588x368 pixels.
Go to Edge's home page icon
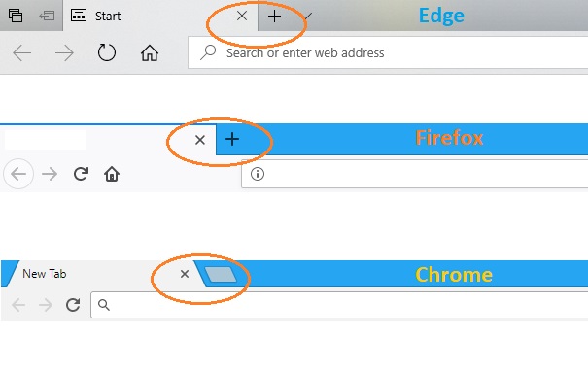150,52
